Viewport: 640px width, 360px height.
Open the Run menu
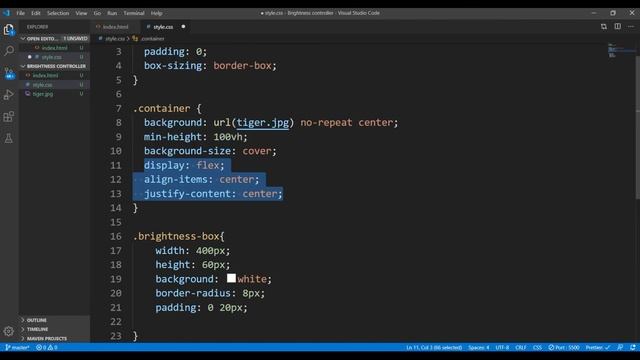click(112, 13)
